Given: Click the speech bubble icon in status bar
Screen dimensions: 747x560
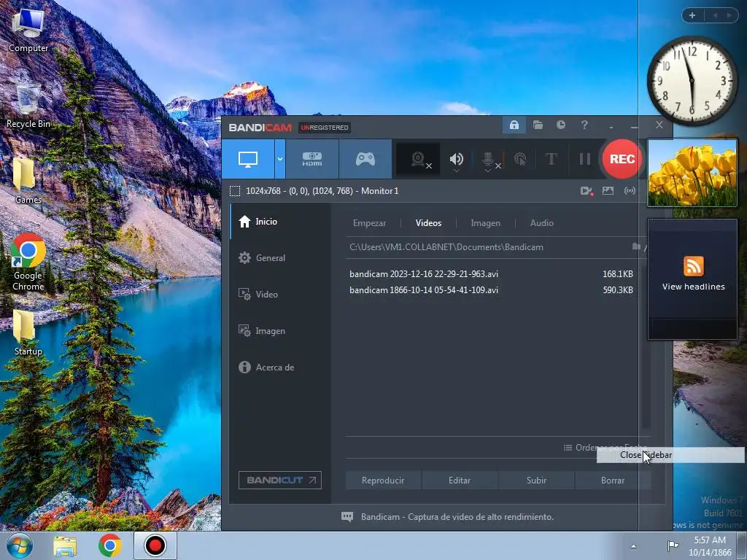Looking at the screenshot, I should click(347, 517).
